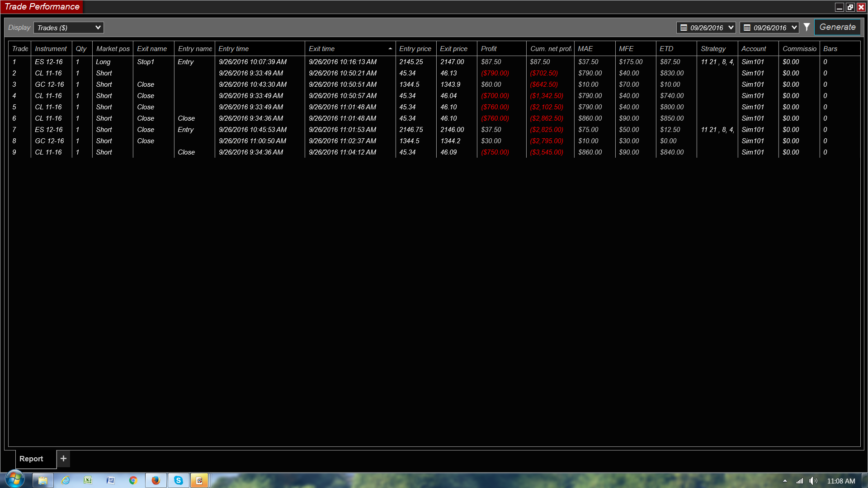Screen dimensions: 868x488
Task: Add a new tab with plus icon
Action: 63,459
